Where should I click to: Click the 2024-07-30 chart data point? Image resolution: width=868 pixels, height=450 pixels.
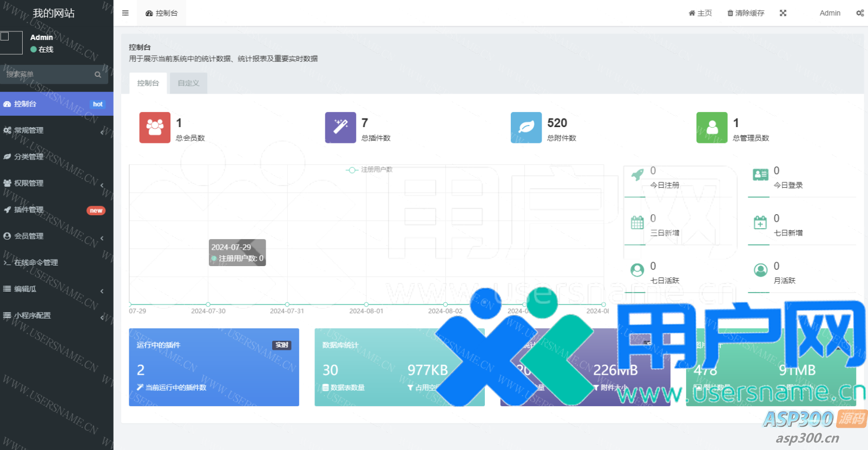click(x=208, y=305)
